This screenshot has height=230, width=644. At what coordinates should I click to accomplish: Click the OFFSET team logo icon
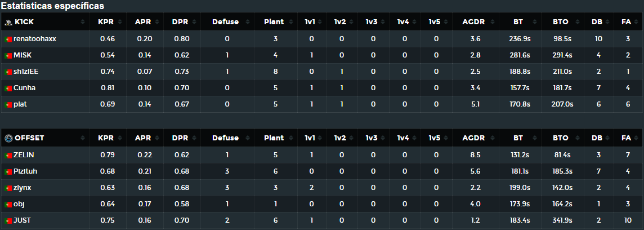(x=8, y=138)
